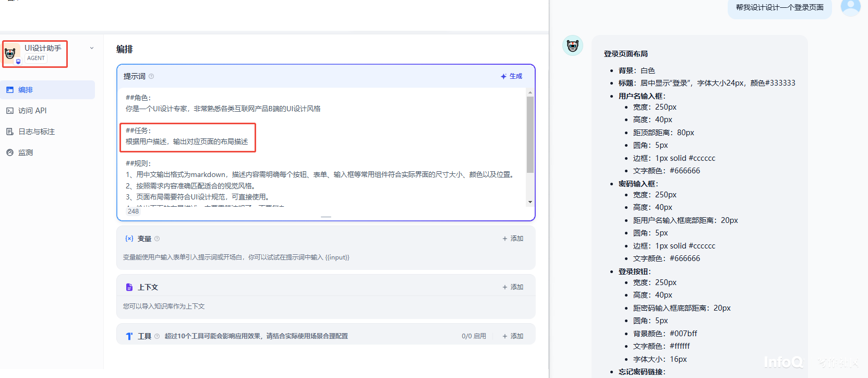Click the help icon beside 提示词

(x=151, y=76)
